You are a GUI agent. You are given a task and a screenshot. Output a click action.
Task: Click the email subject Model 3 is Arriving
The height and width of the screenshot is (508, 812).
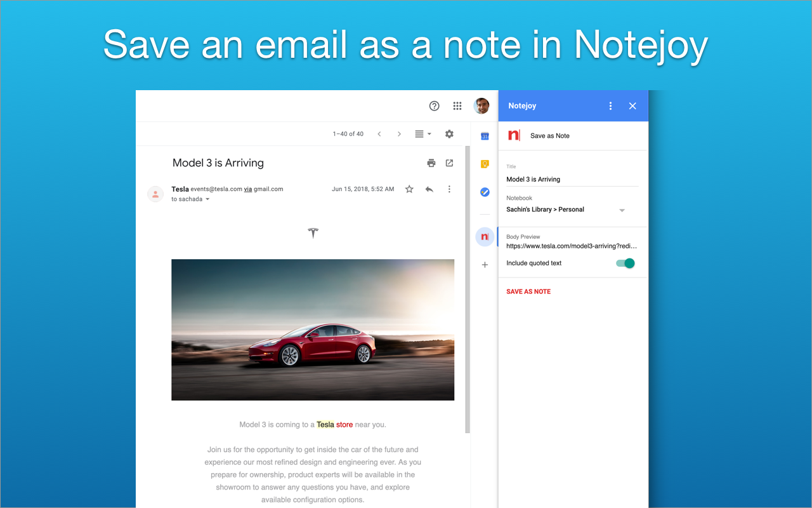pyautogui.click(x=218, y=163)
